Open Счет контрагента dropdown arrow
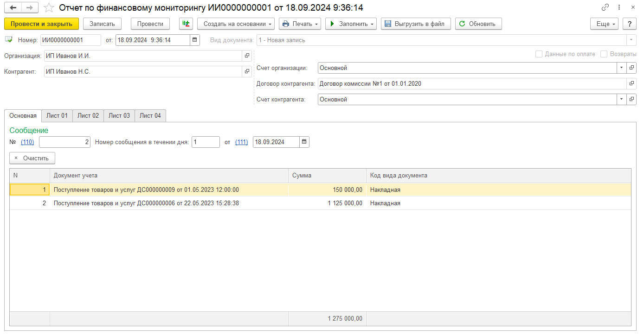 622,100
